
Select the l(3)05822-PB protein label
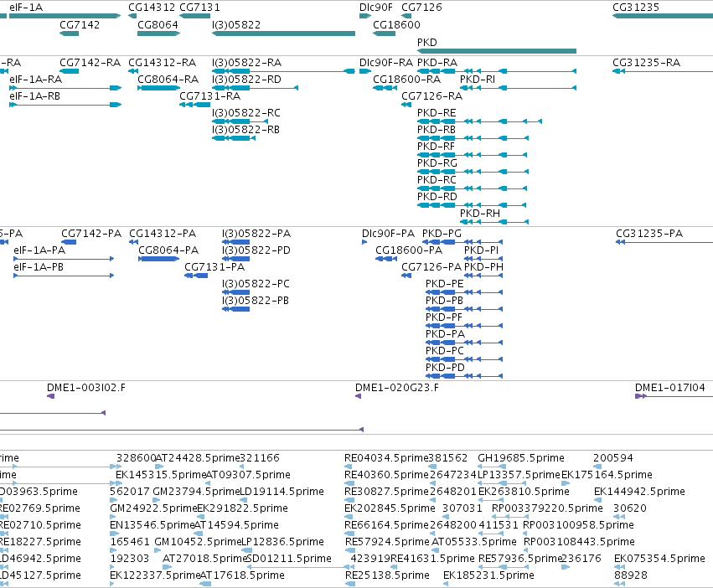pyautogui.click(x=256, y=301)
